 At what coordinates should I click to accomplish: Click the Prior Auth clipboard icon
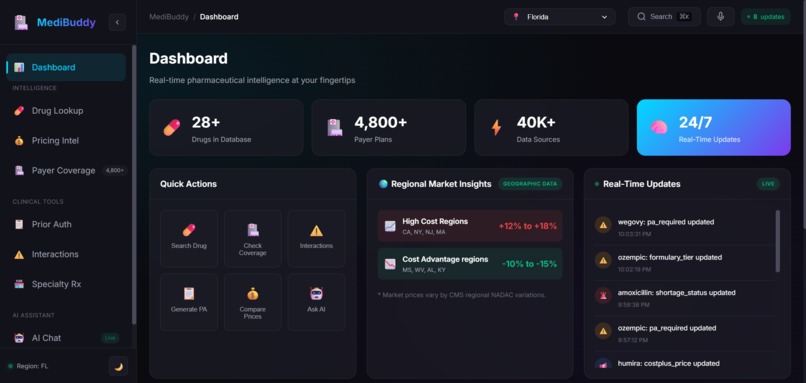tap(19, 224)
